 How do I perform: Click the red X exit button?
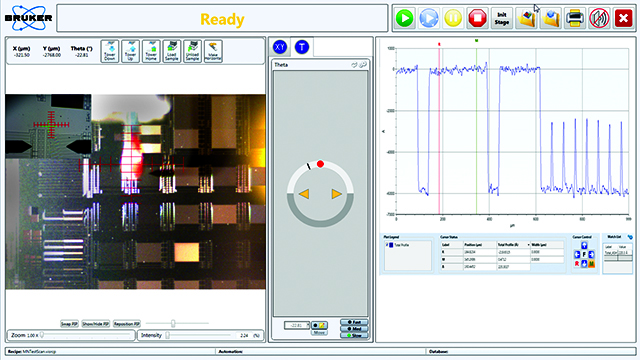(x=623, y=18)
